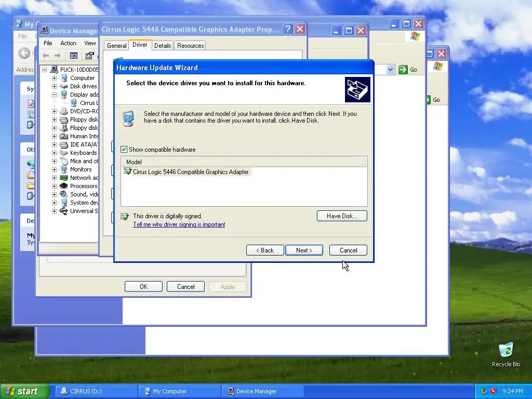The image size is (532, 399).
Task: Expand the Keyboards node
Action: point(54,153)
